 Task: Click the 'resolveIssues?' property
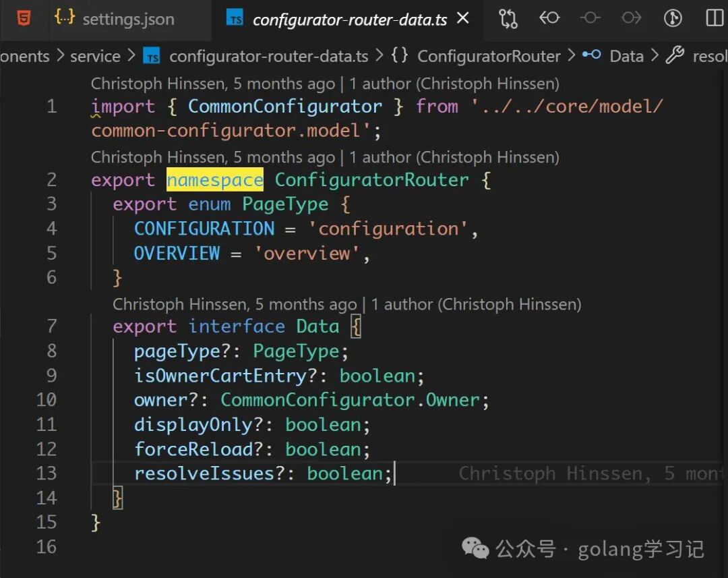(210, 473)
